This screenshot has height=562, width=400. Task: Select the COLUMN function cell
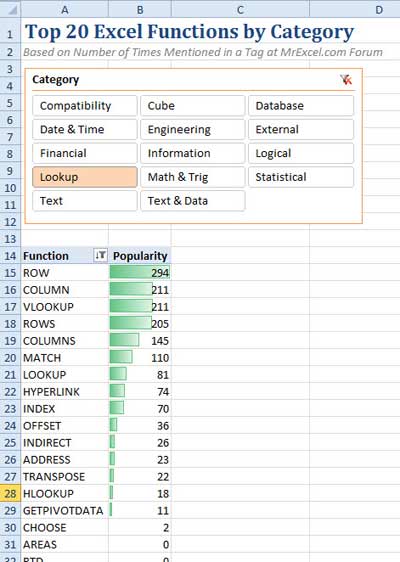coord(65,290)
